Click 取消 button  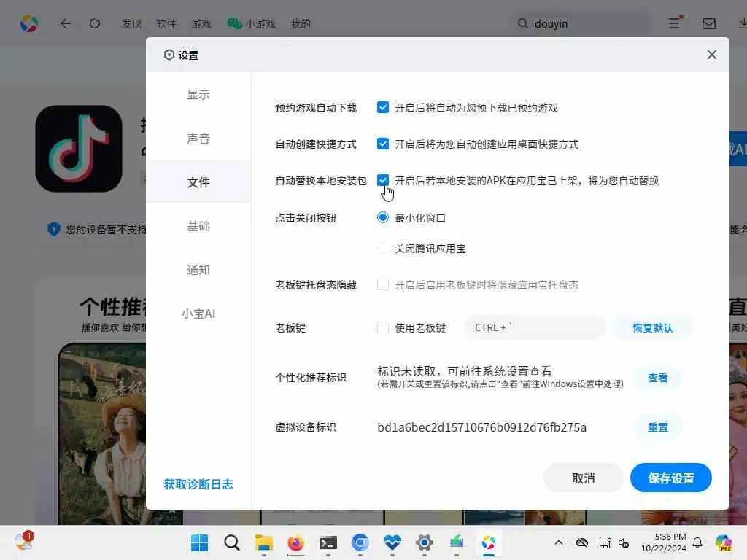tap(583, 478)
